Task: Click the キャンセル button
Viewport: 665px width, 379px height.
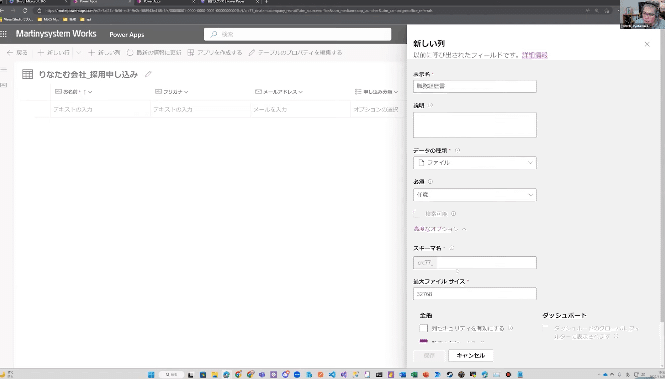Action: click(x=470, y=355)
